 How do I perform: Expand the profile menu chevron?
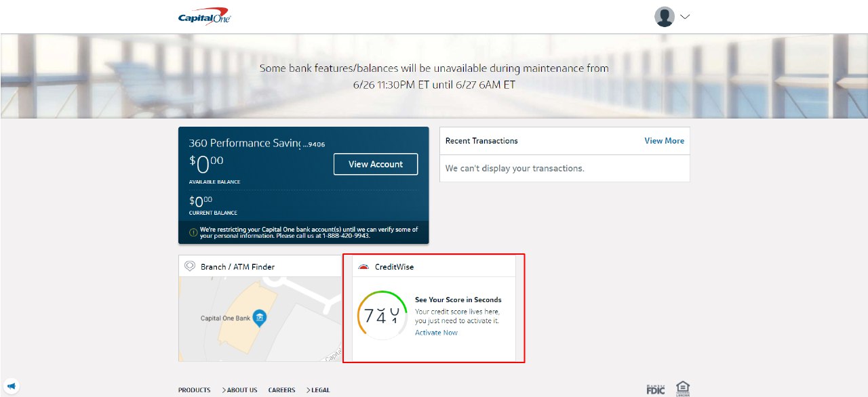684,17
